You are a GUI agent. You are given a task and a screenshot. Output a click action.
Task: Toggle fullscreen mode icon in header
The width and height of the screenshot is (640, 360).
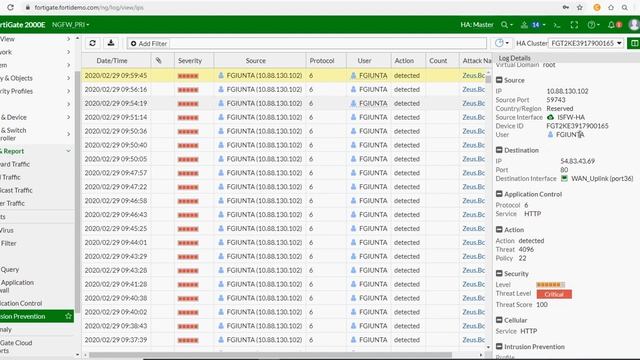[x=574, y=25]
